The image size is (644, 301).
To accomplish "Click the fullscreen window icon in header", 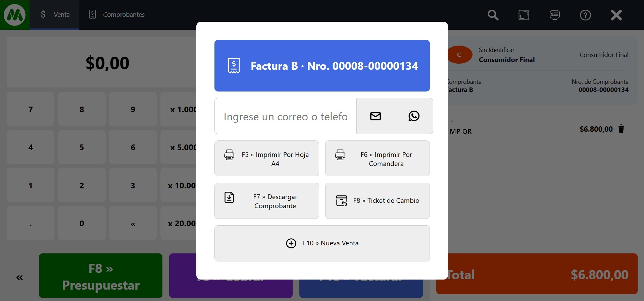I will (524, 15).
